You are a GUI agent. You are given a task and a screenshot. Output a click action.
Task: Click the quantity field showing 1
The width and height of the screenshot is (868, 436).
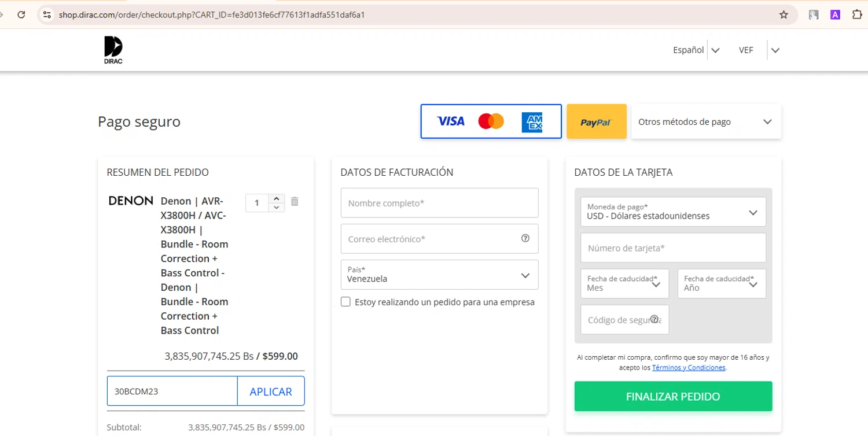(258, 203)
